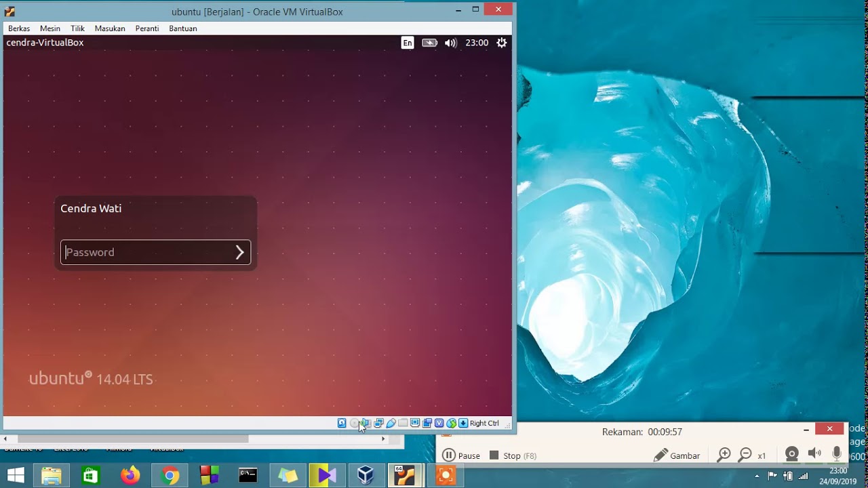Viewport: 868px width, 488px height.
Task: Click the horizontal scrollbar left arrow
Action: [x=6, y=439]
